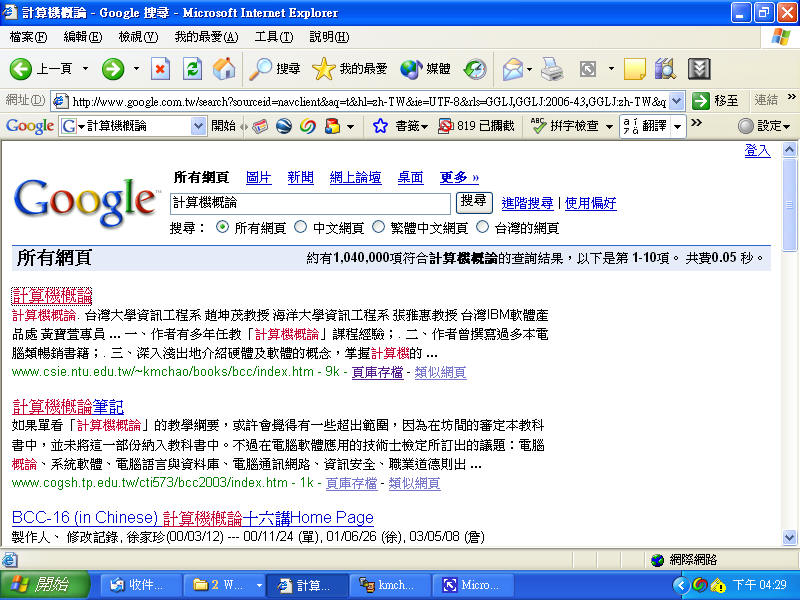This screenshot has width=800, height=600.
Task: Open the 檔案(F) menu
Action: click(28, 37)
